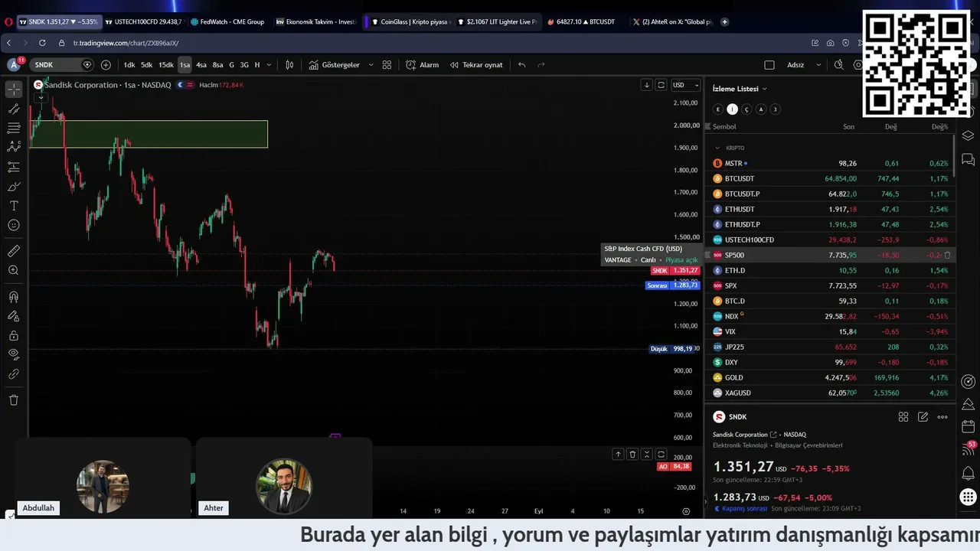The image size is (980, 551).
Task: Toggle magnet mode in drawing toolbar
Action: pos(14,297)
